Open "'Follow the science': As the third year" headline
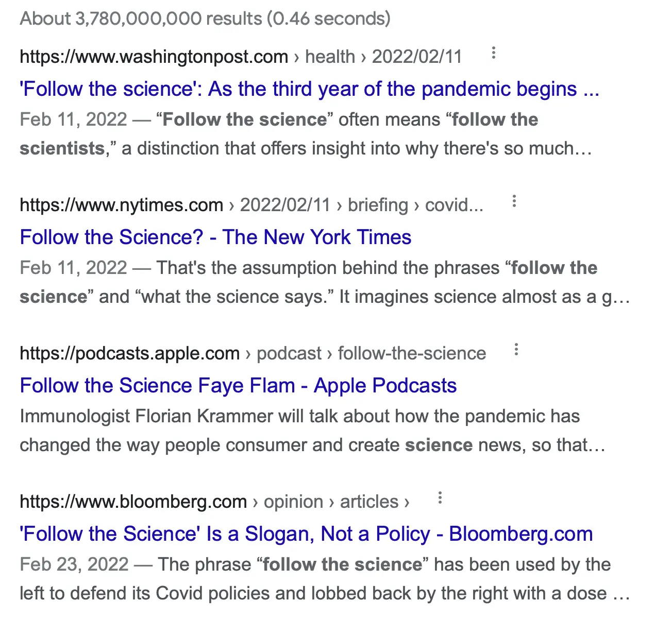This screenshot has width=672, height=618. coord(309,89)
